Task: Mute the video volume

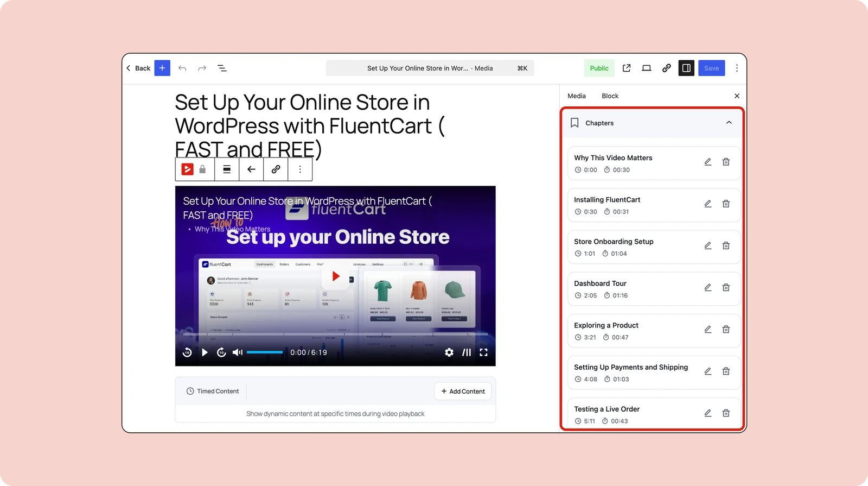Action: 238,352
